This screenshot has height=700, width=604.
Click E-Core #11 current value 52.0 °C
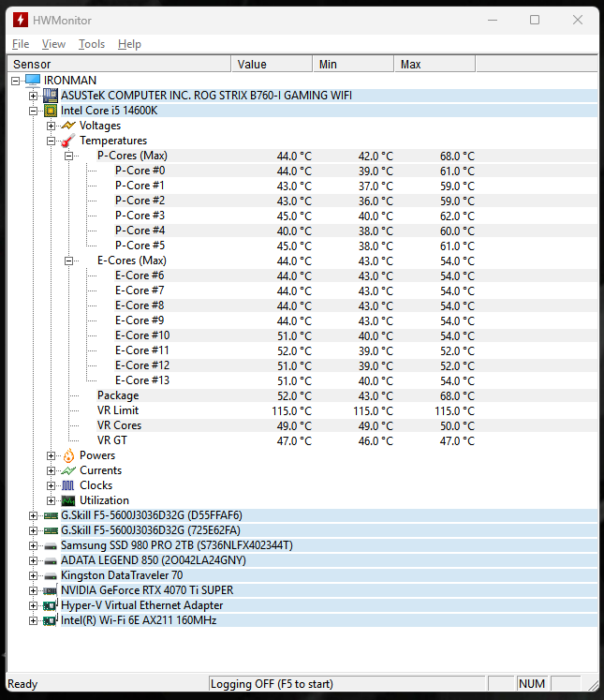[x=294, y=350]
